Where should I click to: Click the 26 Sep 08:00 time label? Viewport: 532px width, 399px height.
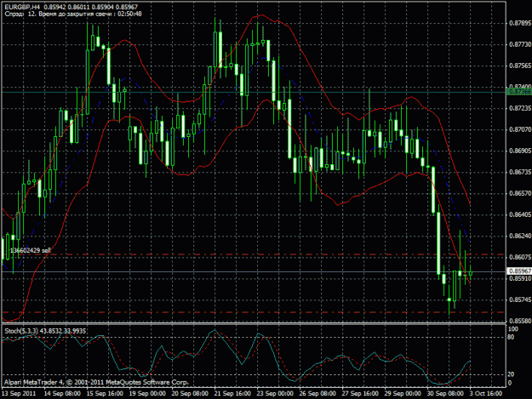317,394
